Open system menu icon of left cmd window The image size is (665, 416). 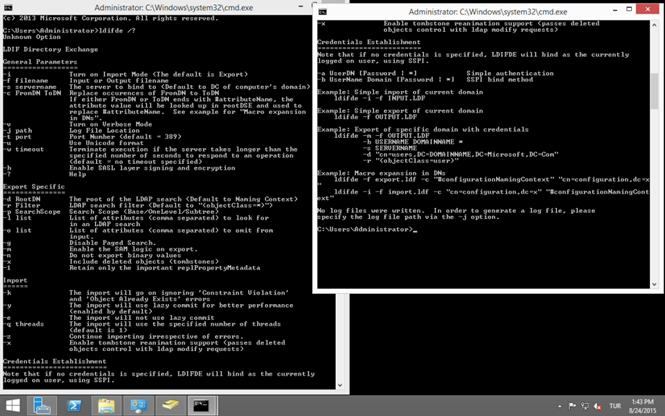8,8
